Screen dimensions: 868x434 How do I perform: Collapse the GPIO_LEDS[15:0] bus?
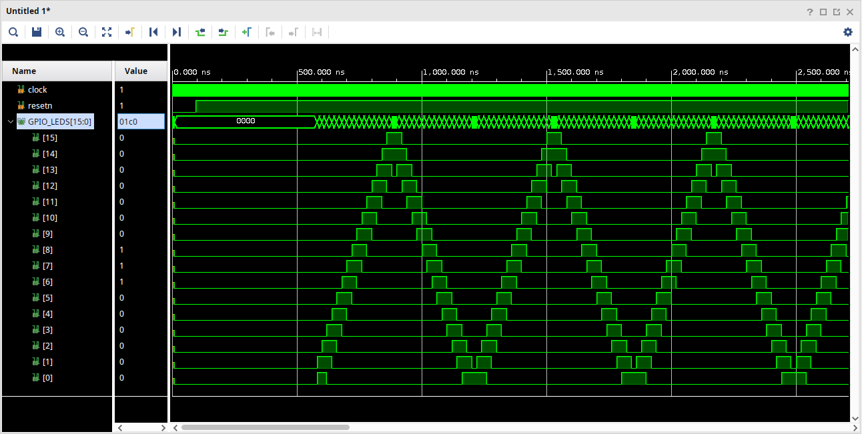(x=10, y=122)
